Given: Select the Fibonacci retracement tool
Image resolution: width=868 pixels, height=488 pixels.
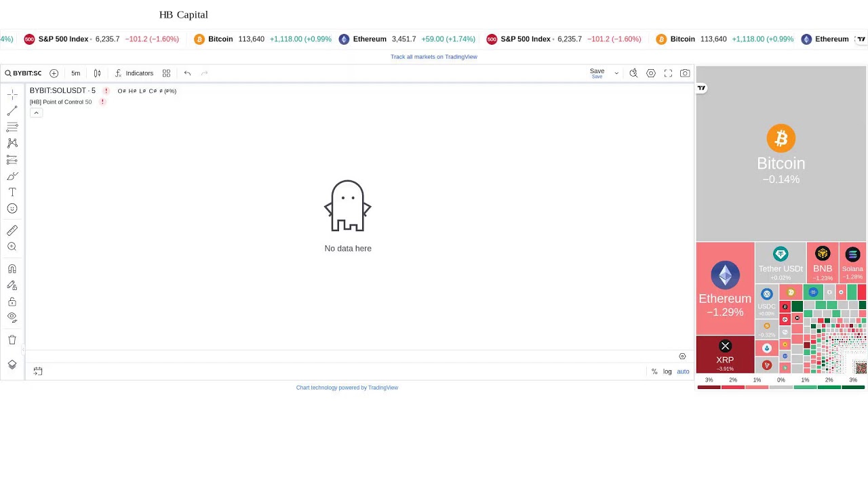Looking at the screenshot, I should tap(12, 127).
